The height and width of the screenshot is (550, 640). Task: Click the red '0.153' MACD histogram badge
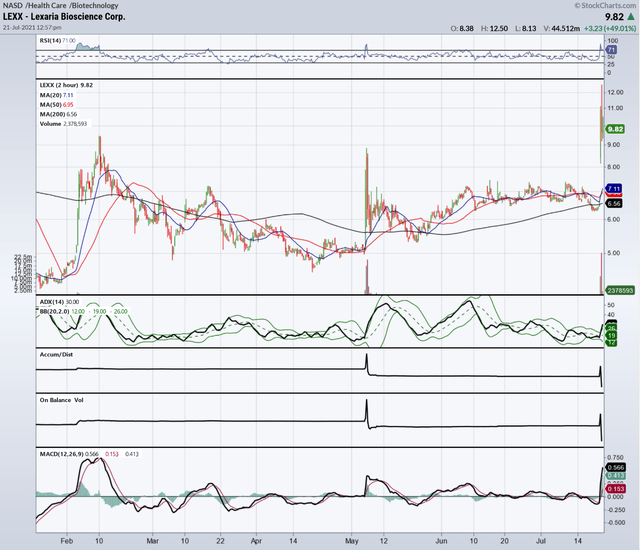pyautogui.click(x=616, y=489)
